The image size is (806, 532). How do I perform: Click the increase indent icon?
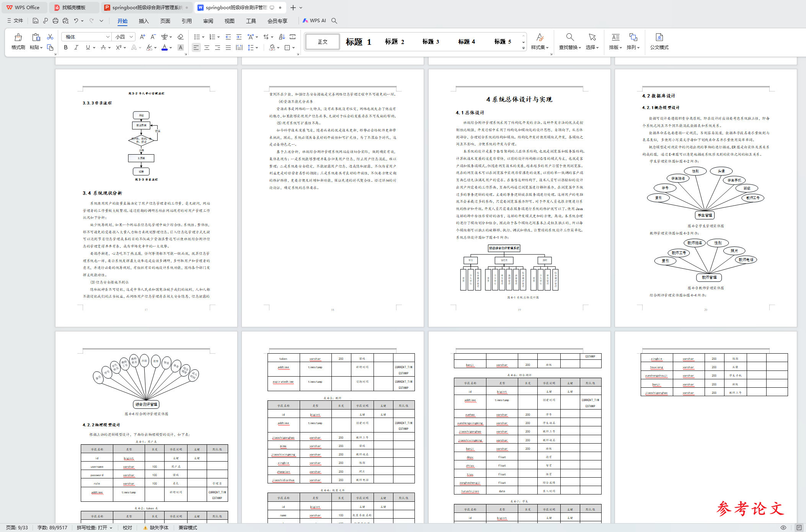click(239, 37)
